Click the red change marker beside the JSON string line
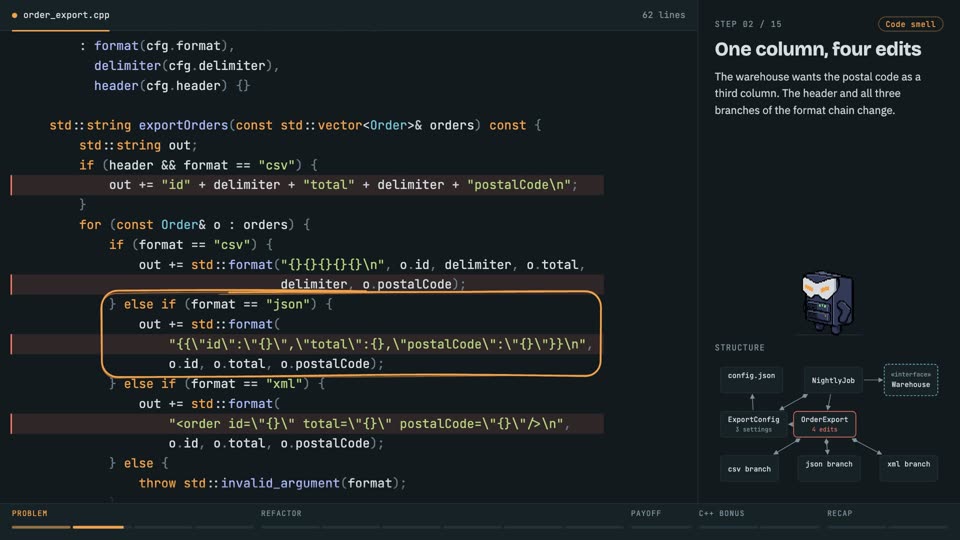The width and height of the screenshot is (960, 540). [x=11, y=344]
